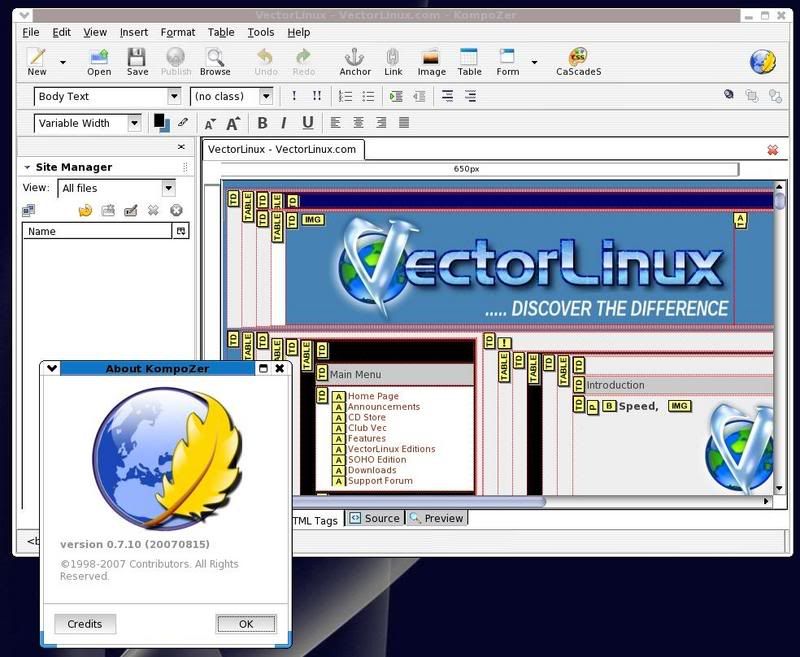Click the Name column header

pyautogui.click(x=97, y=231)
